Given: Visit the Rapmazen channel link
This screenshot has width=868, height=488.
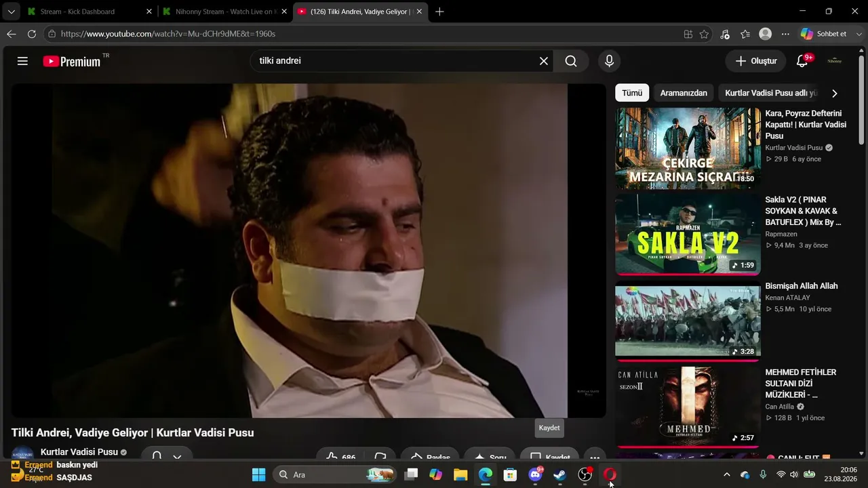Looking at the screenshot, I should pos(781,234).
